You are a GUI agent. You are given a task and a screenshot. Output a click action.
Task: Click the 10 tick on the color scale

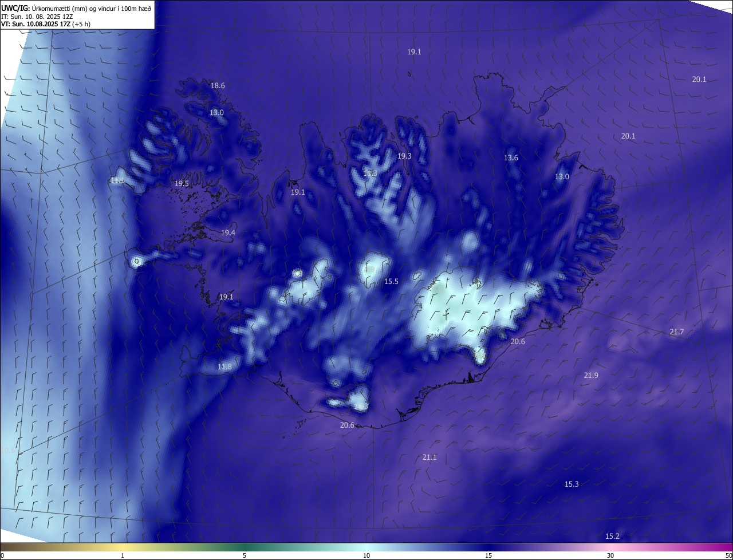pos(366,555)
